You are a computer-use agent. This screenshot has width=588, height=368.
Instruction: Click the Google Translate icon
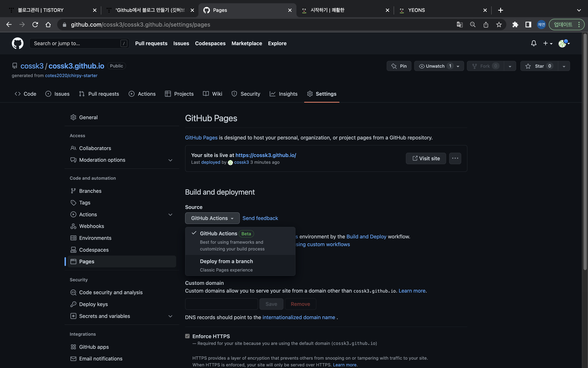pos(459,25)
